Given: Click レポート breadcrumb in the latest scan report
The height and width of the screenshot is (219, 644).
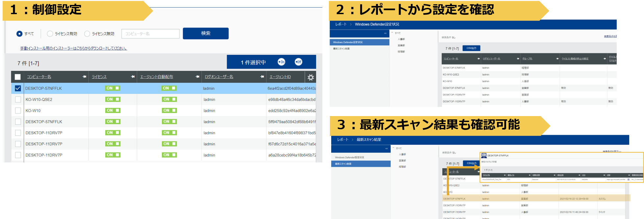Looking at the screenshot, I should 342,140.
